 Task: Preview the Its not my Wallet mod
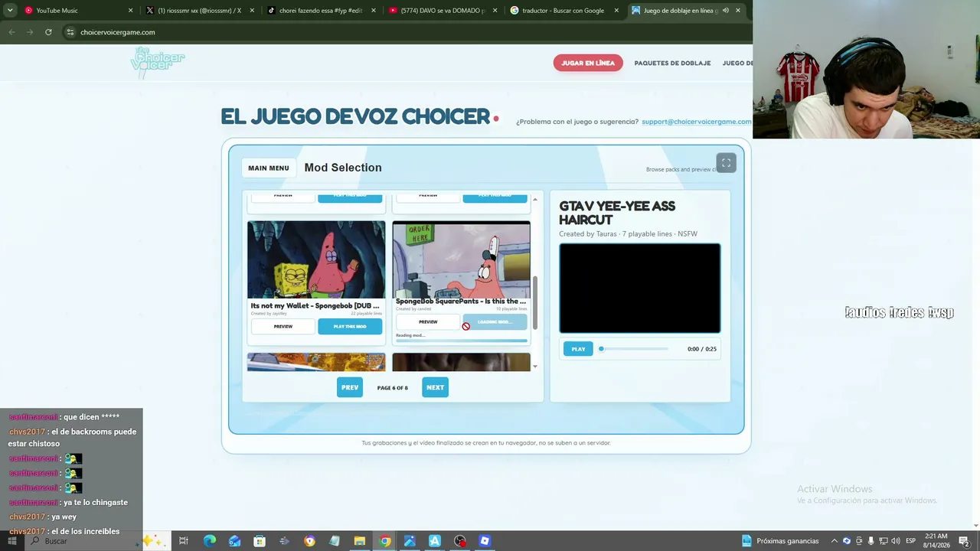point(283,327)
